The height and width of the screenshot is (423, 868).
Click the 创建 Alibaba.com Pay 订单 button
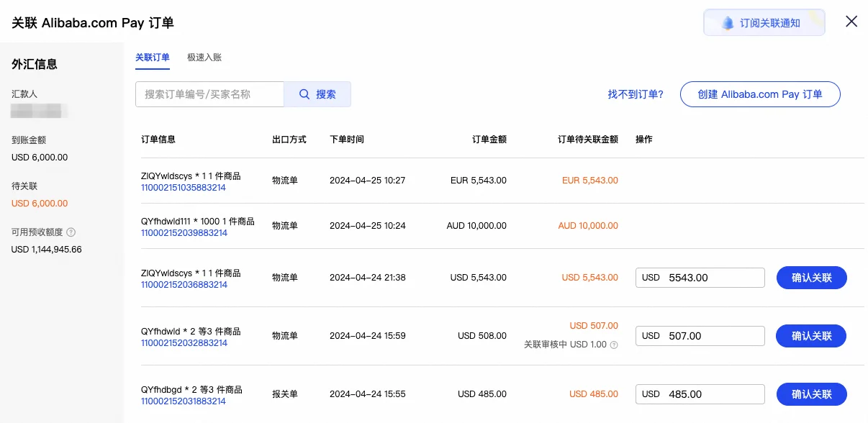click(760, 94)
